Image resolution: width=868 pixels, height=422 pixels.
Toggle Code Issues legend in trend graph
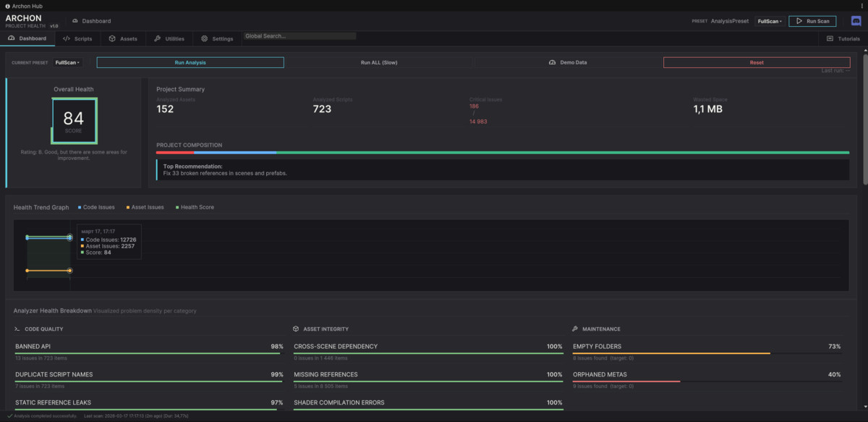96,207
